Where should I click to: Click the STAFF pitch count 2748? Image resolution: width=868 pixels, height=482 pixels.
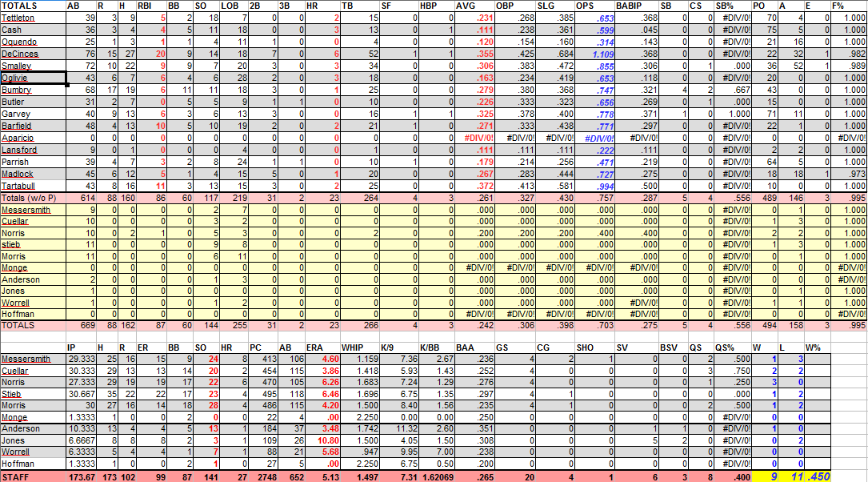pyautogui.click(x=262, y=477)
